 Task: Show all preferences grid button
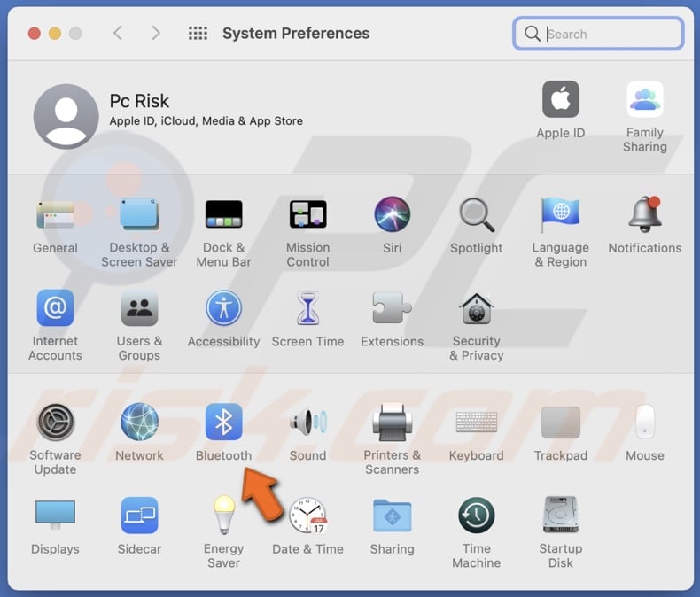click(x=198, y=34)
